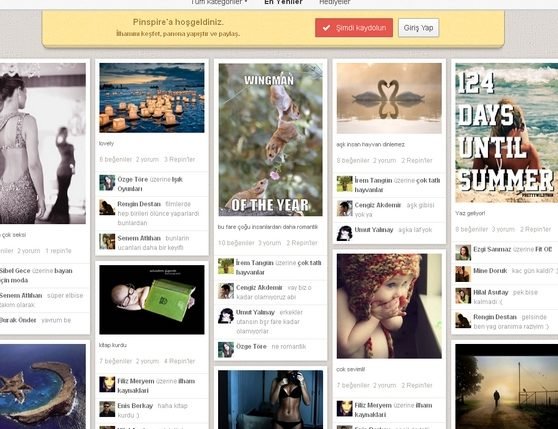Click Senem Atlıhan's avatar under lanterns pin
Image resolution: width=558 pixels, height=429 pixels.
pyautogui.click(x=107, y=242)
